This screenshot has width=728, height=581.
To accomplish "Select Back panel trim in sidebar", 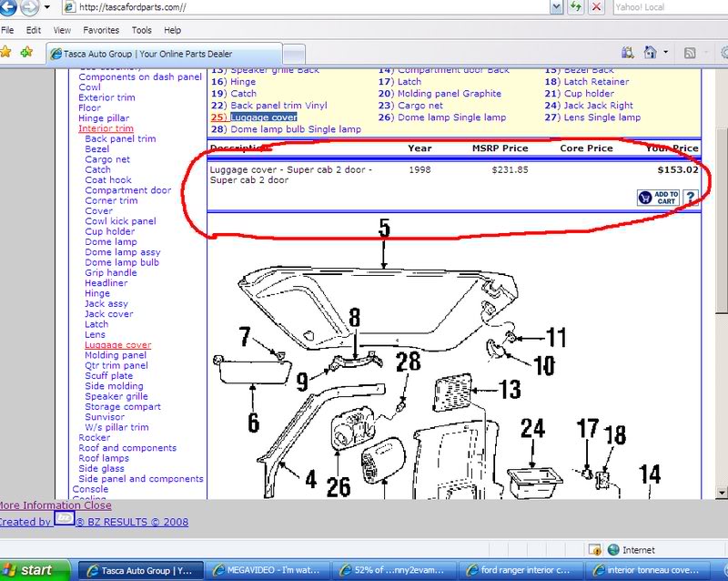I will click(120, 138).
